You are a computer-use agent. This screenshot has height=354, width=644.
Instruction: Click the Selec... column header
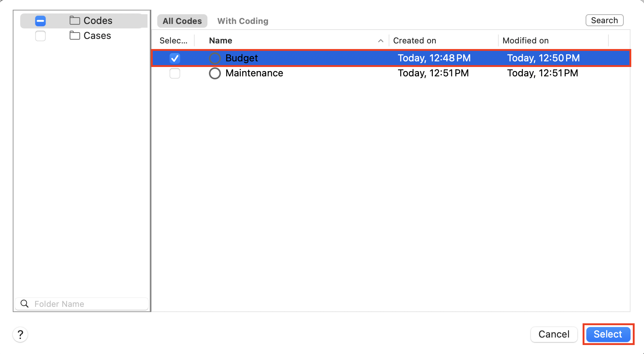coord(173,40)
